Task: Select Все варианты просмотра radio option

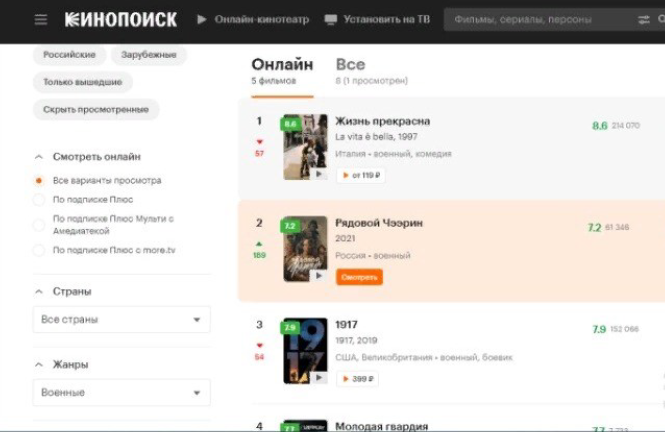Action: 39,181
